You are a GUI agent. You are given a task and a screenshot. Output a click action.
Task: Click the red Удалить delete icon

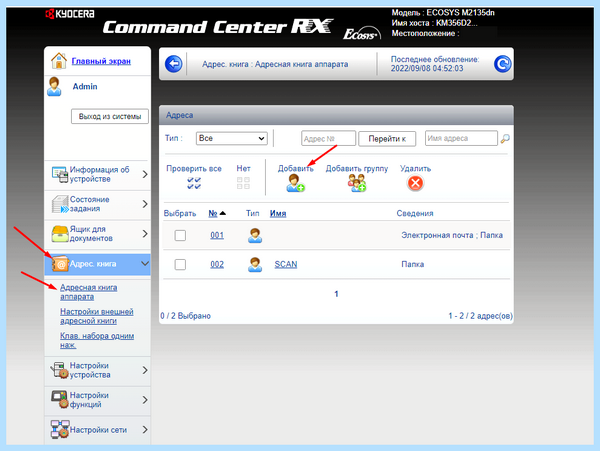(x=415, y=183)
